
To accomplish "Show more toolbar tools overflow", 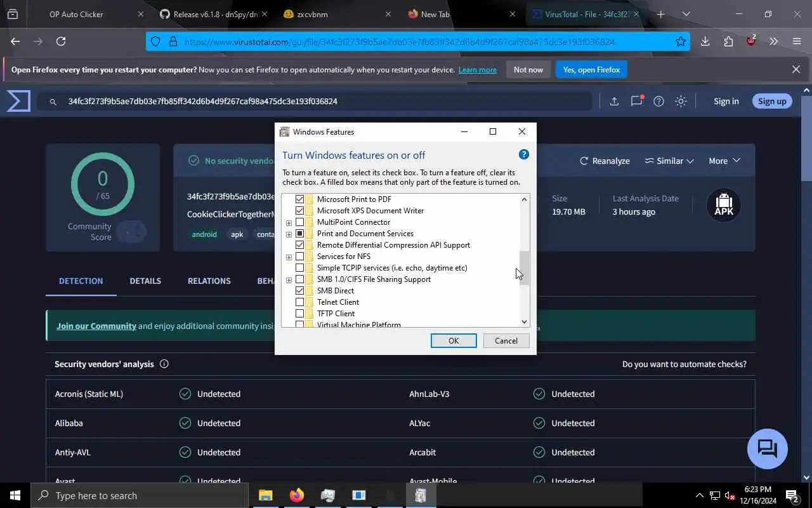I will coord(773,41).
